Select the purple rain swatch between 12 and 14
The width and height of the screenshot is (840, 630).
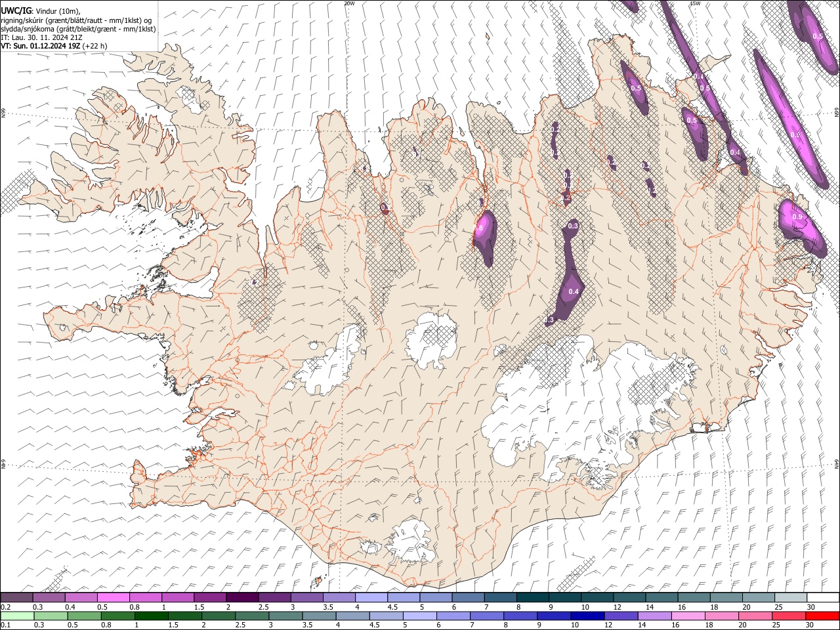pos(620,616)
